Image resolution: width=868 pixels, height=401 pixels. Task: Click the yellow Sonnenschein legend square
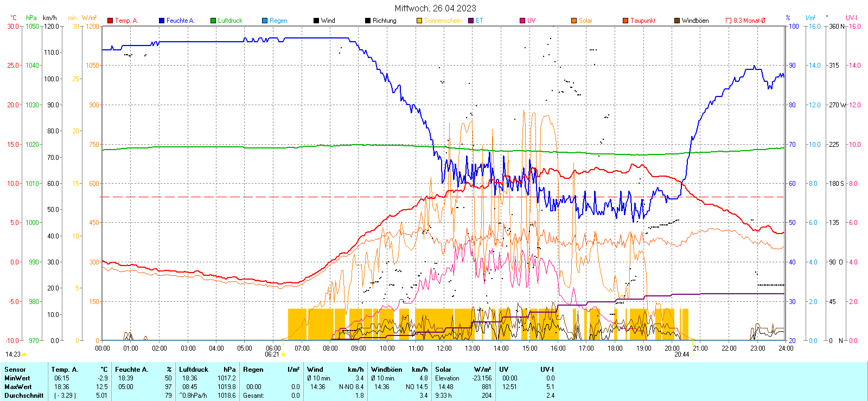point(419,21)
